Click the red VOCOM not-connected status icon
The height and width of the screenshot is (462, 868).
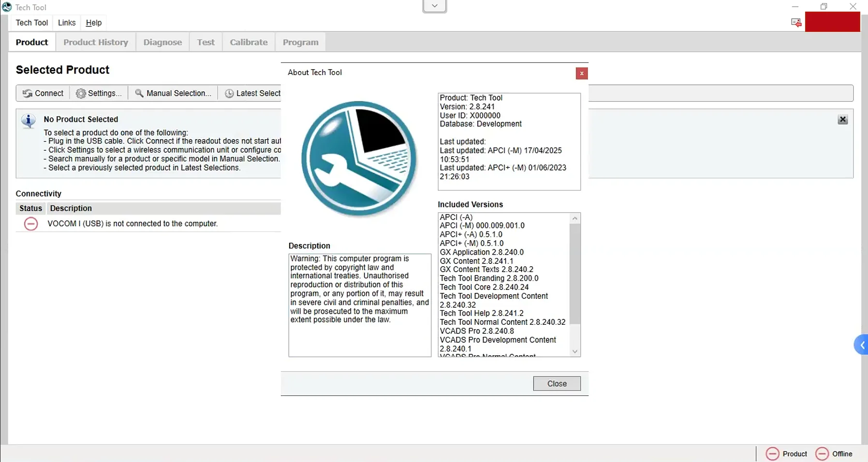(31, 224)
